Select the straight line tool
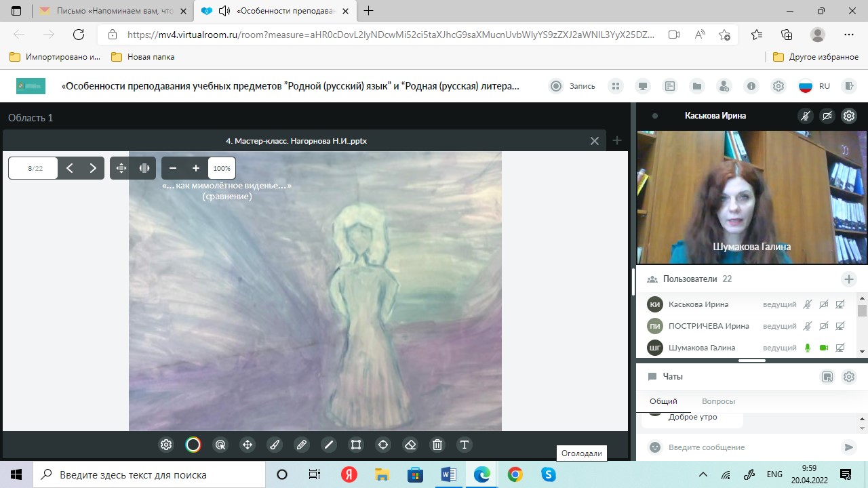The height and width of the screenshot is (488, 868). coord(329,445)
